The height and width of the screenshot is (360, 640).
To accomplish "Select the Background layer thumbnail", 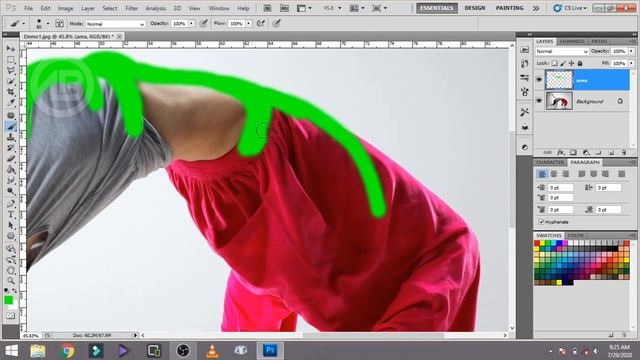I will (x=559, y=101).
